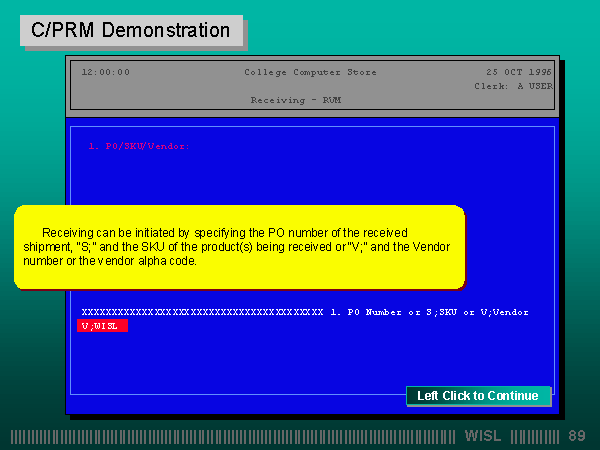
Task: Click the red 1. PO/SKU/Vendor: label
Action: [138, 146]
